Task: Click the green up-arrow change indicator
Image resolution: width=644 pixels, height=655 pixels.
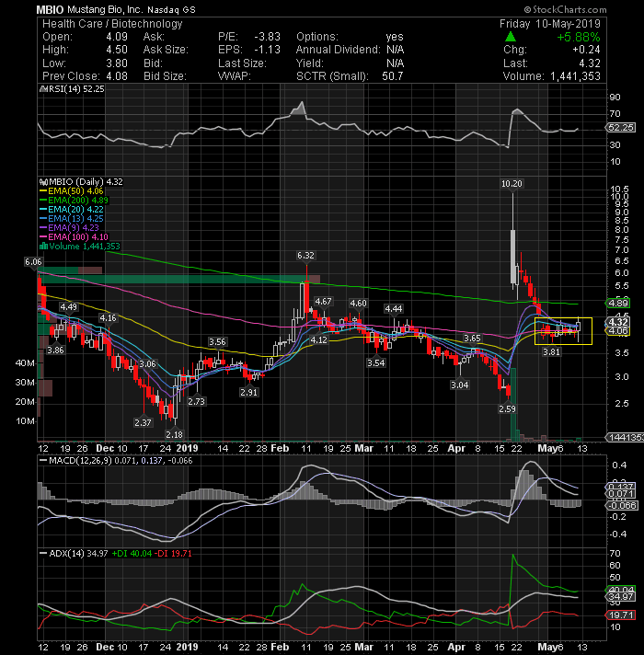Action: pyautogui.click(x=511, y=37)
